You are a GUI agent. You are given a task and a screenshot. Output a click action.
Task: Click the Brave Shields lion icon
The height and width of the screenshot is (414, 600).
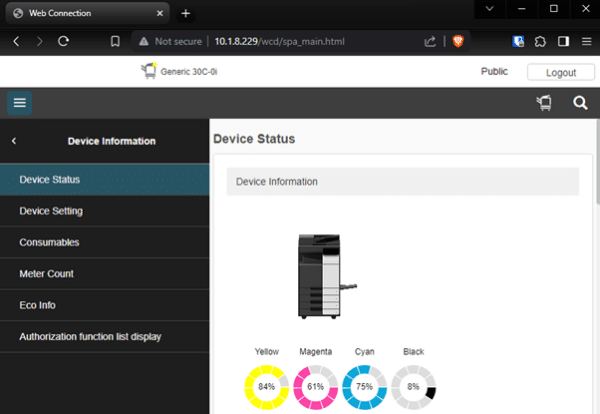[458, 42]
